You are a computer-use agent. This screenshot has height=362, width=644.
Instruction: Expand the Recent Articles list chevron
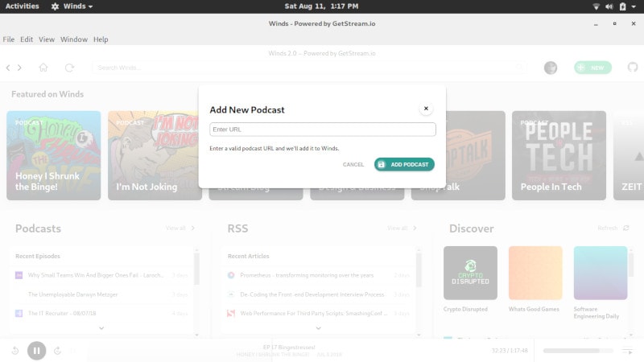318,328
